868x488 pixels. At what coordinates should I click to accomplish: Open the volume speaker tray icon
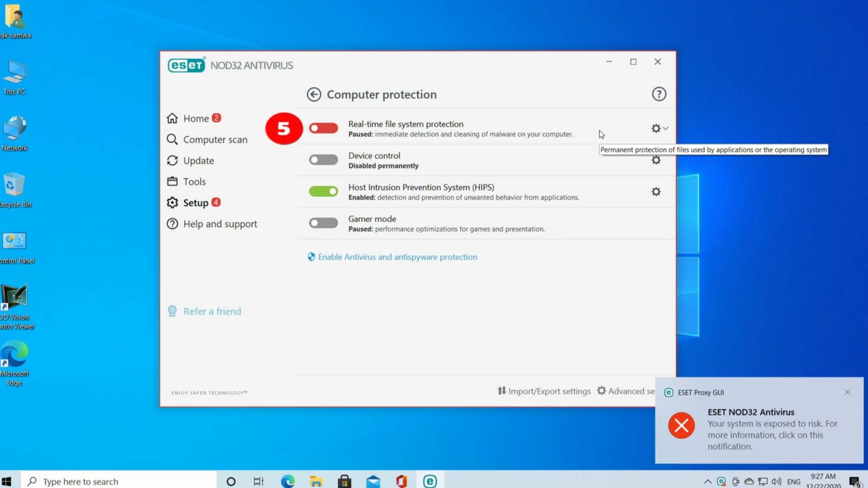click(777, 482)
